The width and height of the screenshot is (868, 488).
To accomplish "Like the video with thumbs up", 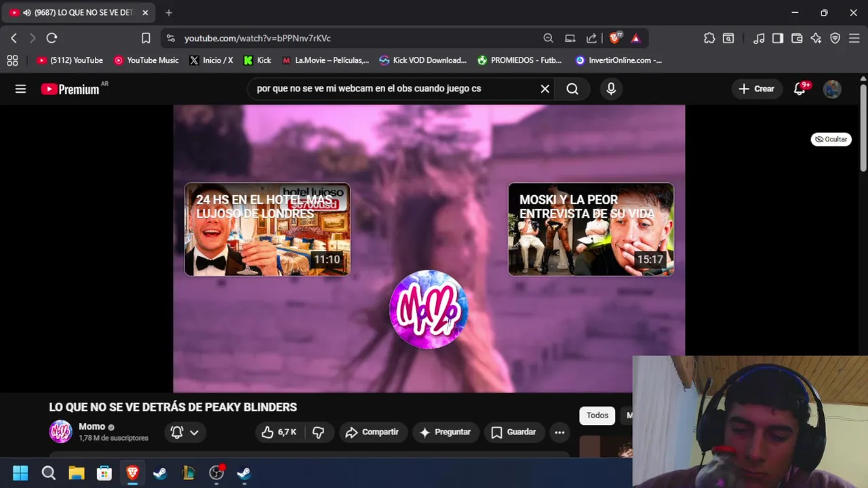I will pyautogui.click(x=279, y=432).
